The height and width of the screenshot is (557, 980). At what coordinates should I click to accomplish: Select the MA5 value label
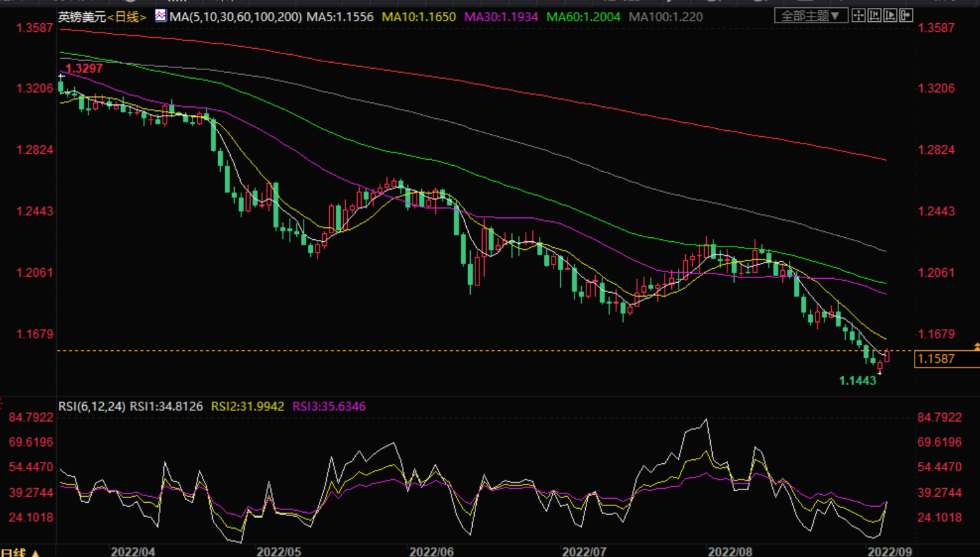[340, 17]
